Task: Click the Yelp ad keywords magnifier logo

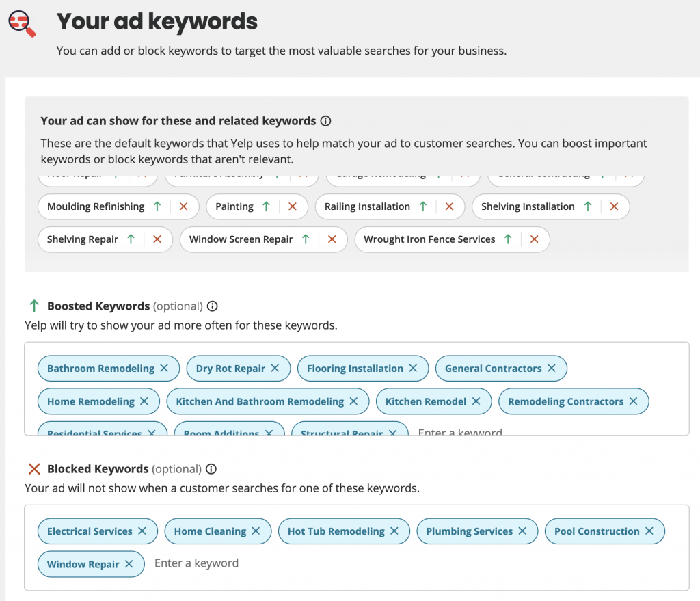Action: 22,24
